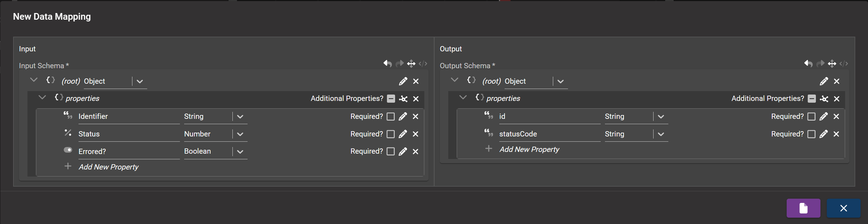868x224 pixels.
Task: Mark statusCode as required
Action: tap(811, 134)
